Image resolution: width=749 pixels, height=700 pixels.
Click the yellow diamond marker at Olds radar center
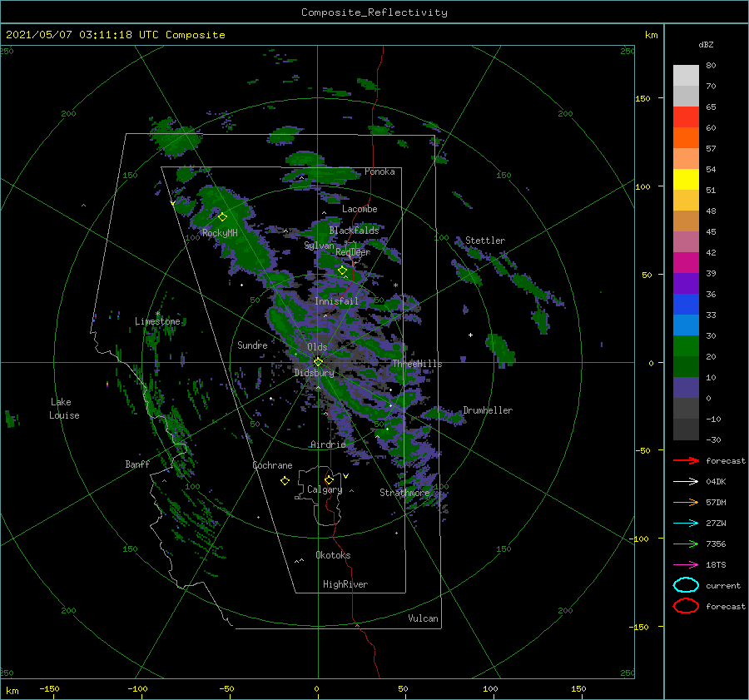point(318,362)
